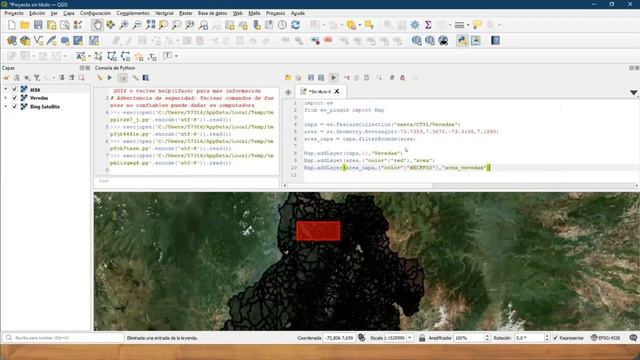Screen dimensions: 640x360
Task: Click the Python console command prompt
Action: (x=187, y=181)
